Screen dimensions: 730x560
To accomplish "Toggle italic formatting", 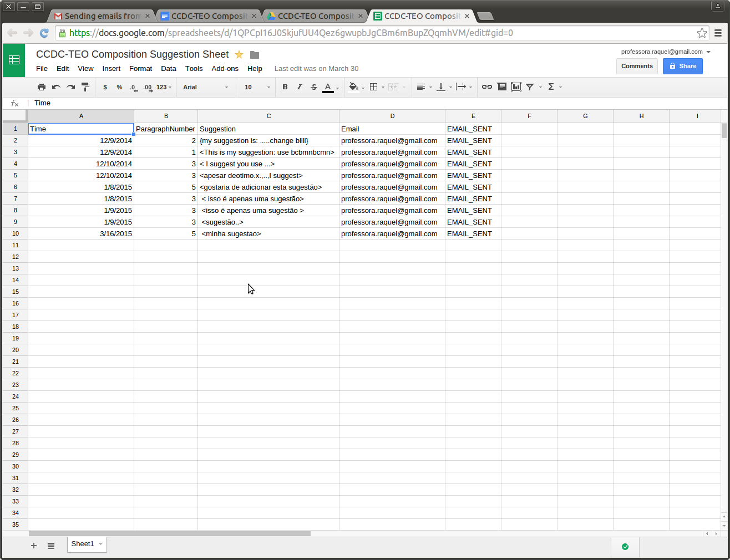I will [x=300, y=87].
